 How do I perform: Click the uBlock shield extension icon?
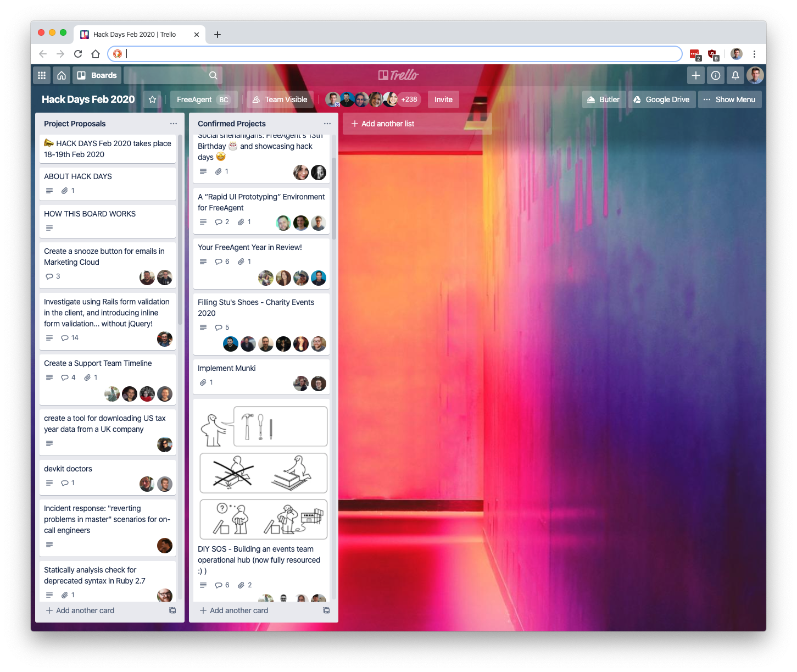[712, 54]
